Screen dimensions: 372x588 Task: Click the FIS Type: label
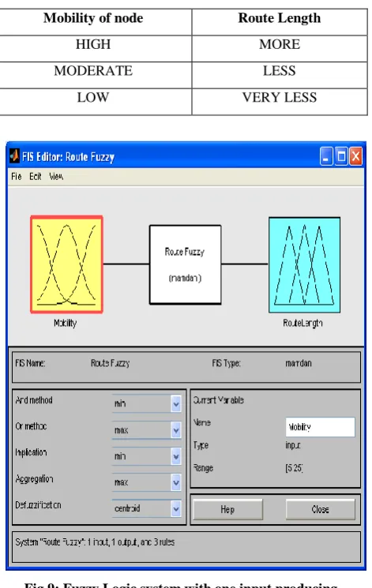(x=227, y=363)
